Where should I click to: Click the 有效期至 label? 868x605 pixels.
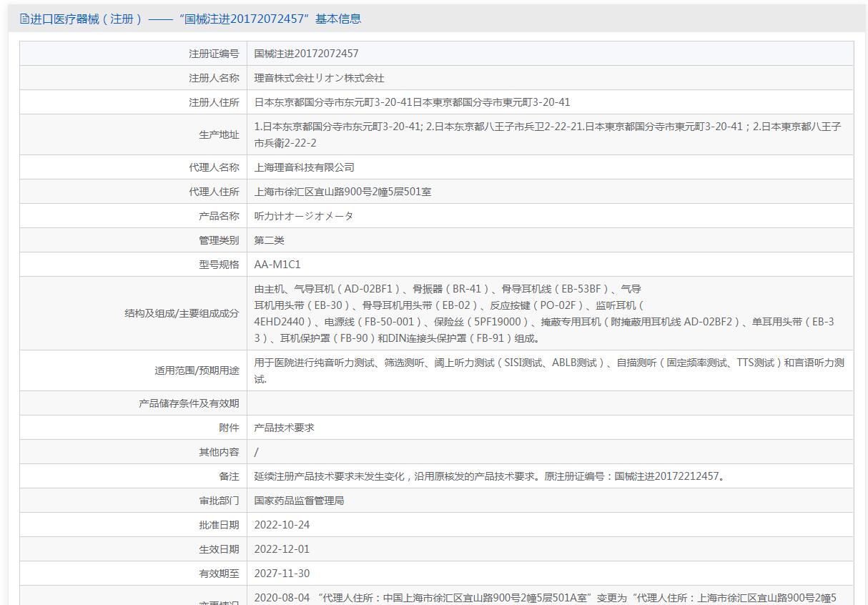point(219,574)
